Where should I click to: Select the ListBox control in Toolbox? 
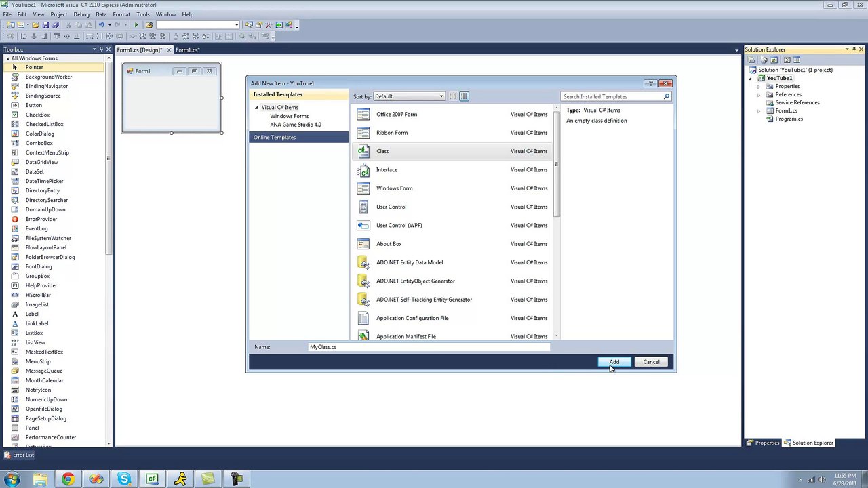point(34,333)
